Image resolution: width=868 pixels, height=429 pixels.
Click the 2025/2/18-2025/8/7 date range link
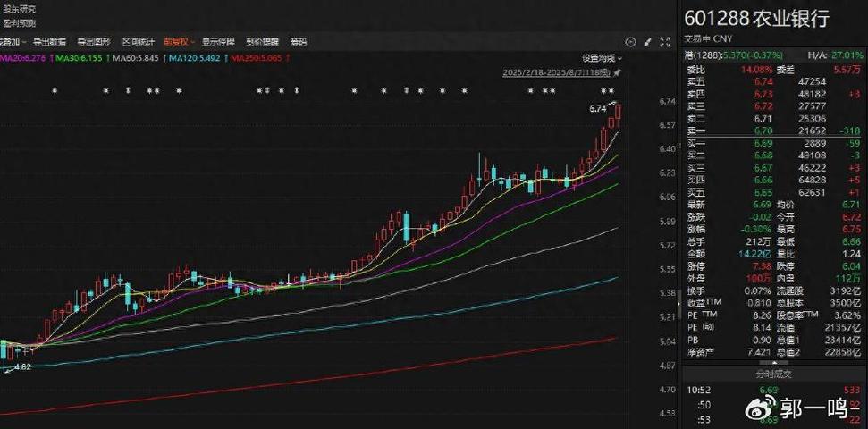(x=556, y=71)
